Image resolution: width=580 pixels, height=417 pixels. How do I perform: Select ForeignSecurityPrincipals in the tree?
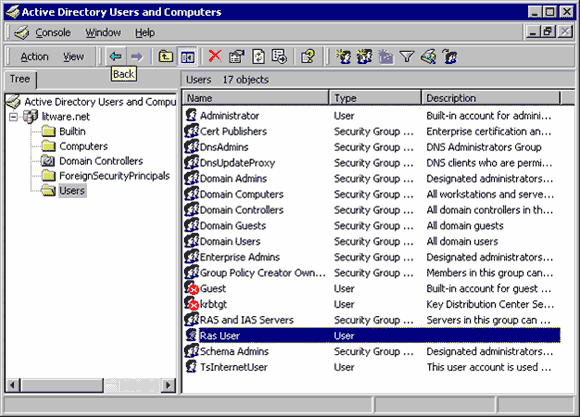click(114, 176)
